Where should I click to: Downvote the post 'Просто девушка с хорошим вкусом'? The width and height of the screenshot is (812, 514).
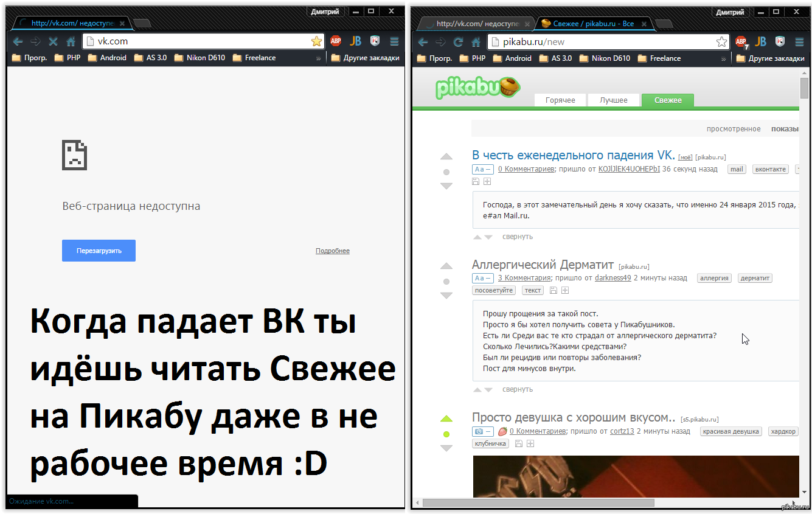point(446,448)
